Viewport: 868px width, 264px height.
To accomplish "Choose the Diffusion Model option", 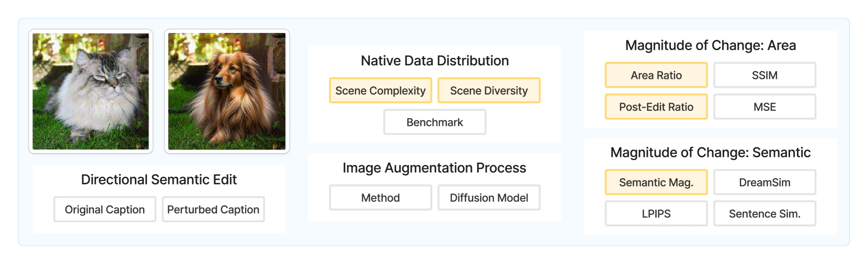I will coord(489,198).
